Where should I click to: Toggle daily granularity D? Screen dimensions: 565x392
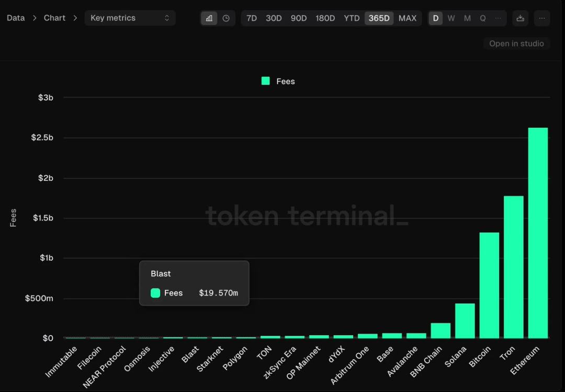436,18
